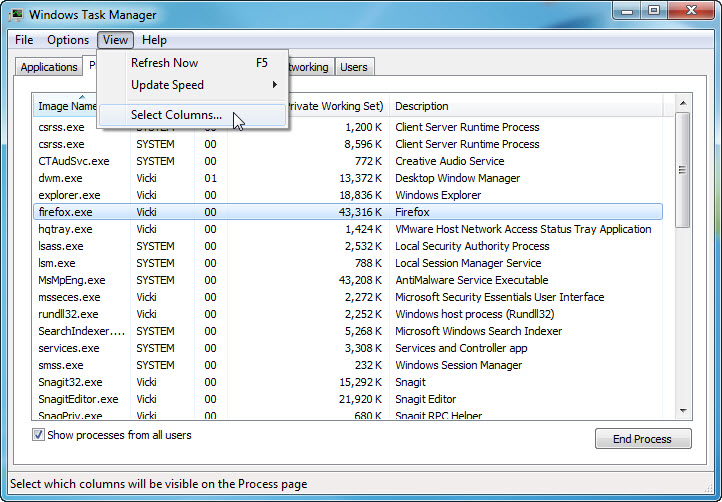Click Windows host process (Rundll32) description
The image size is (722, 502).
tap(474, 315)
